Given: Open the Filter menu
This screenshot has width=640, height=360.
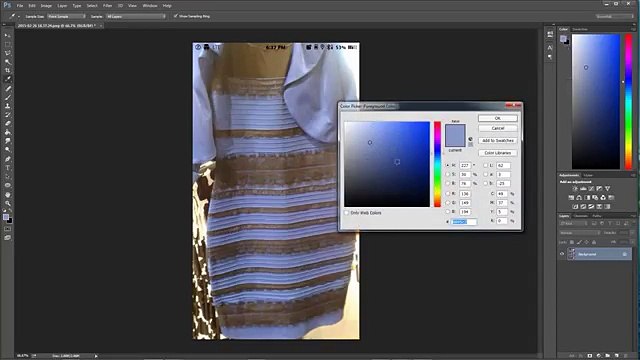Looking at the screenshot, I should 107,6.
